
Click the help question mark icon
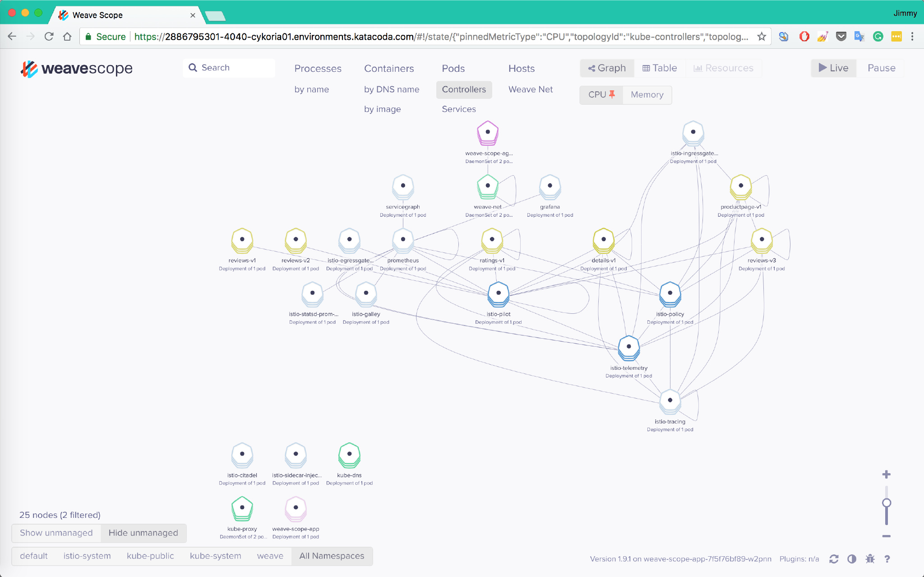pos(887,559)
